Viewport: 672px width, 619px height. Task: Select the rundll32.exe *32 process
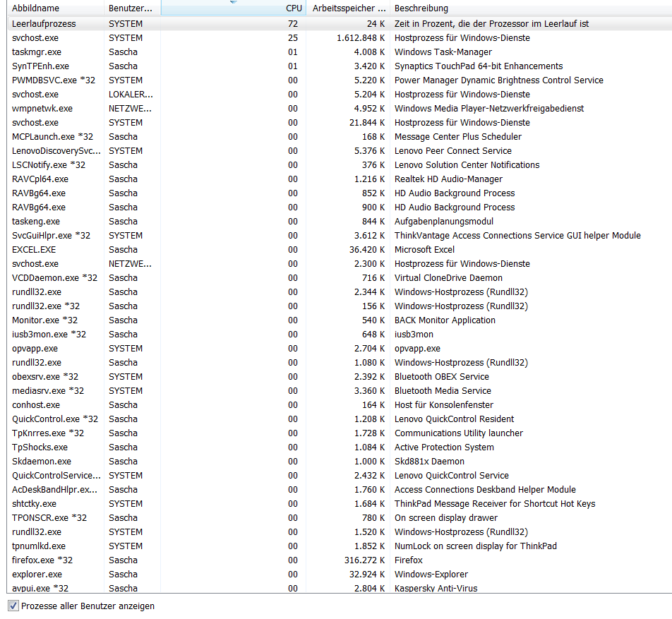point(340,306)
